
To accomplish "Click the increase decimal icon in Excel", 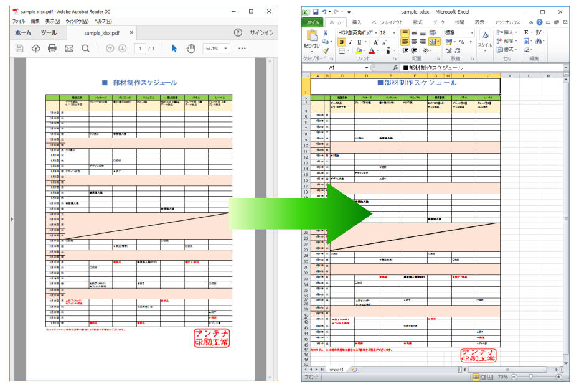I will [x=449, y=50].
